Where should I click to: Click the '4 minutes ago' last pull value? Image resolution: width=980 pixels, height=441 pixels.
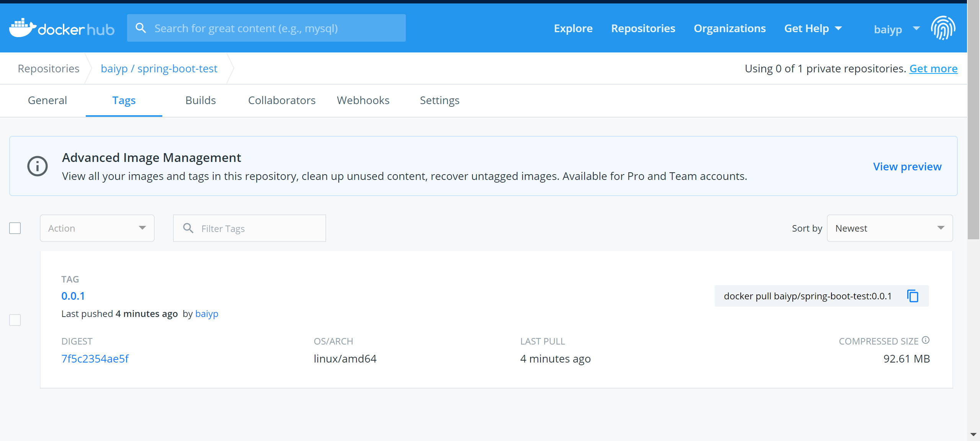[x=555, y=359]
